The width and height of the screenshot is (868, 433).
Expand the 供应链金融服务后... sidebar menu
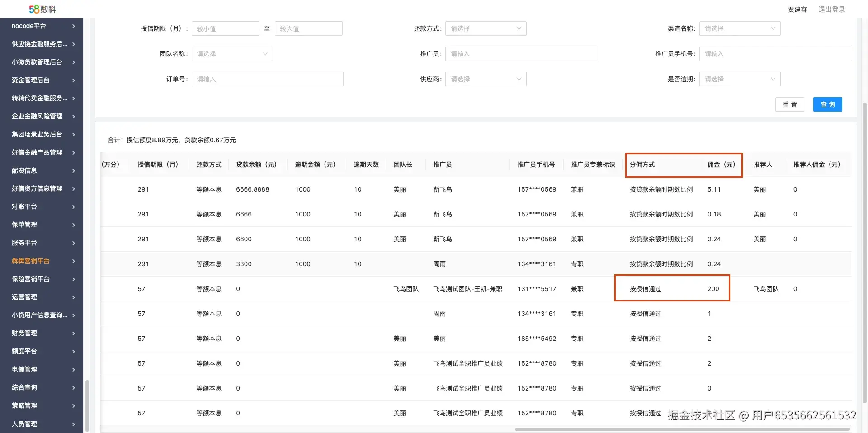(42, 44)
